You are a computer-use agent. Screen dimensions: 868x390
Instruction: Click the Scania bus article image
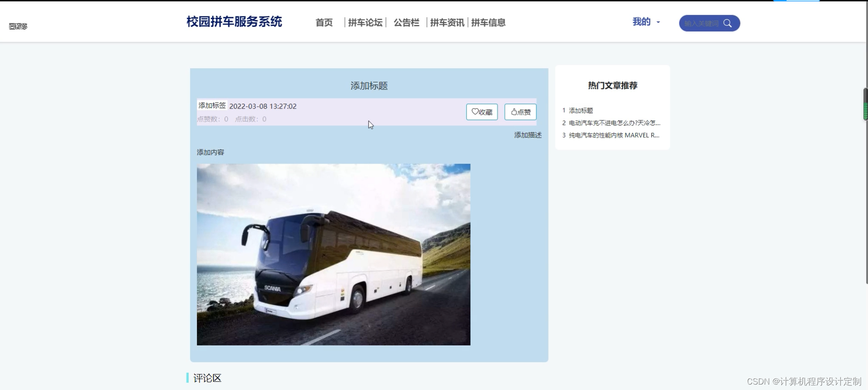pos(333,255)
